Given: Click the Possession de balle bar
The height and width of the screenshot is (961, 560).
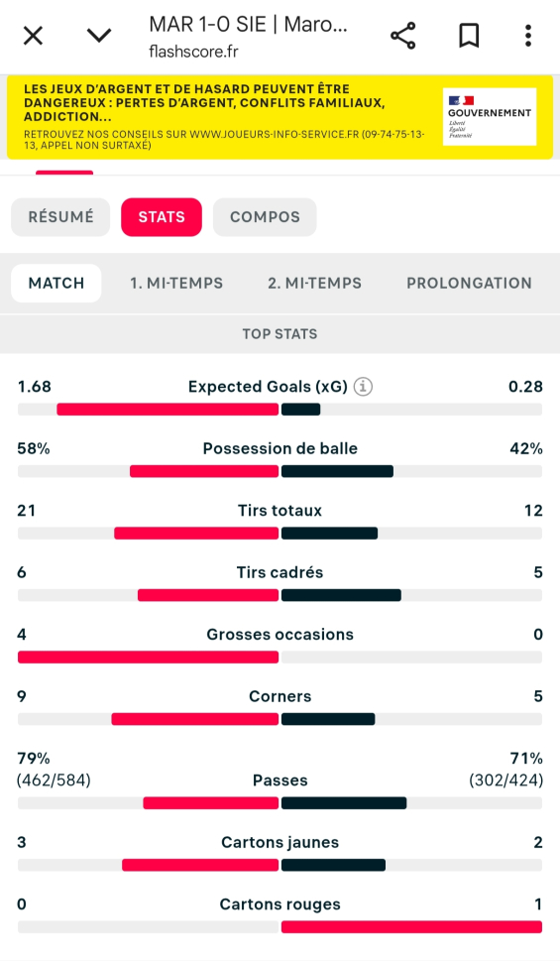Looking at the screenshot, I should pos(280,471).
